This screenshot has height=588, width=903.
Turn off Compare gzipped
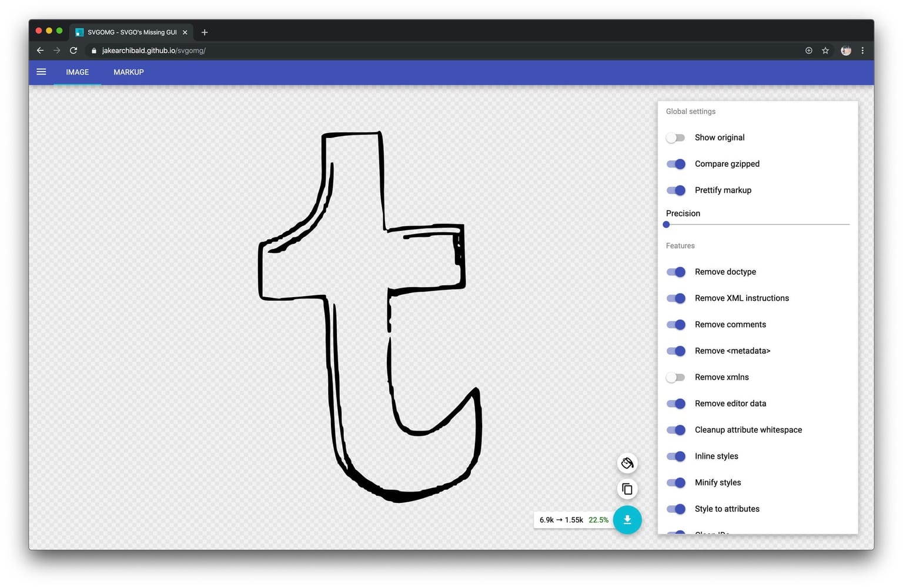675,164
